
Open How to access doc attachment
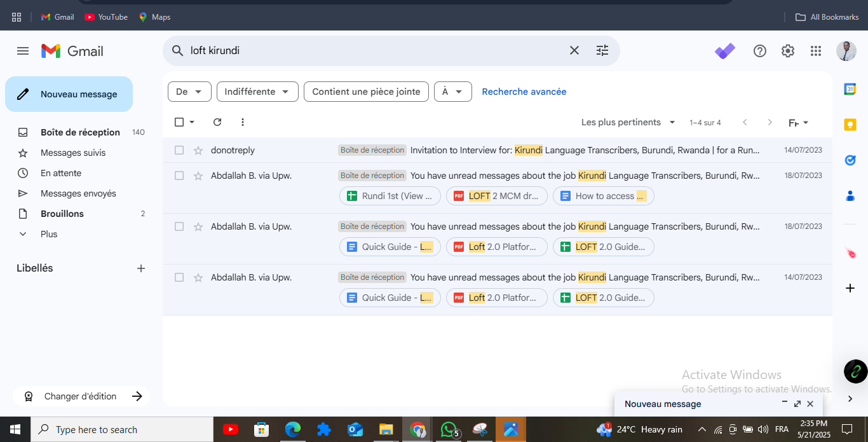click(604, 196)
